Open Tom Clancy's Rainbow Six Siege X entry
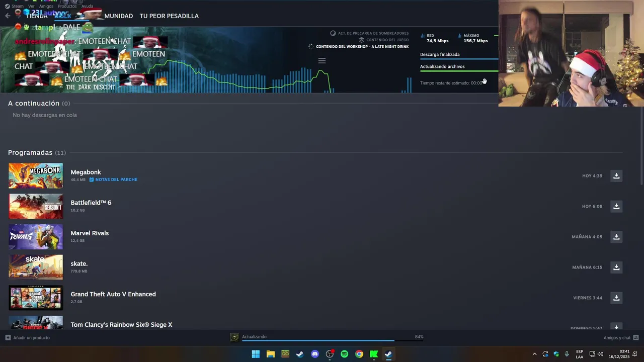Screen dimensions: 644x362 (121, 325)
